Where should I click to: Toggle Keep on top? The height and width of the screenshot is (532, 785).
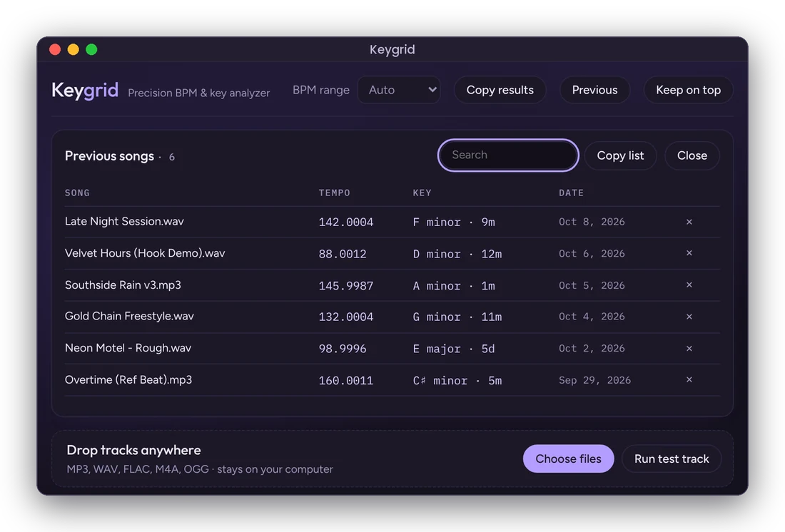(689, 90)
